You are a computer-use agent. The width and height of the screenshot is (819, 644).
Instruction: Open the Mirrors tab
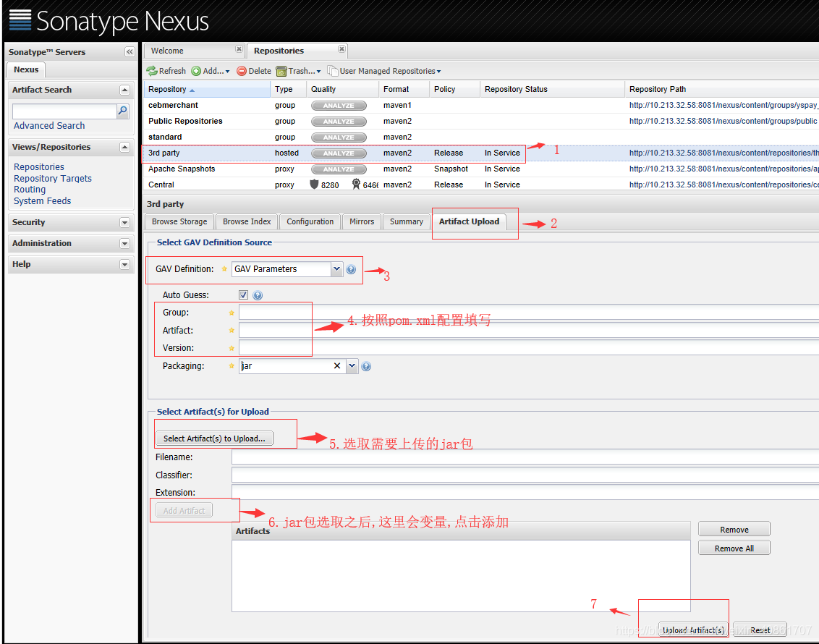pos(362,221)
